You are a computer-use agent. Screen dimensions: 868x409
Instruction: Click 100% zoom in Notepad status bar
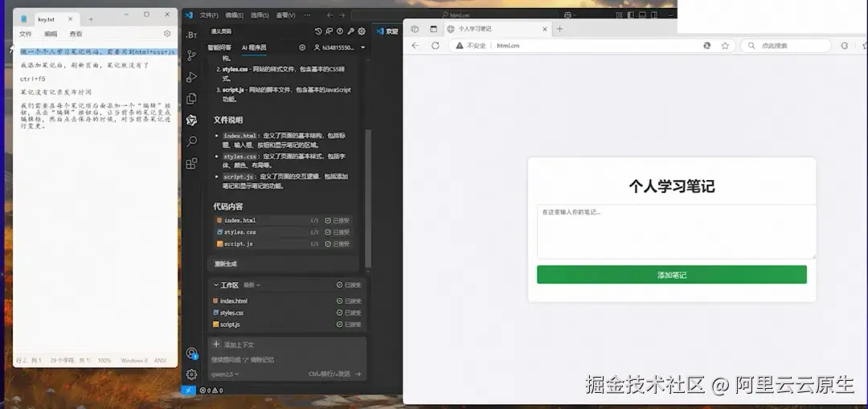pos(104,360)
